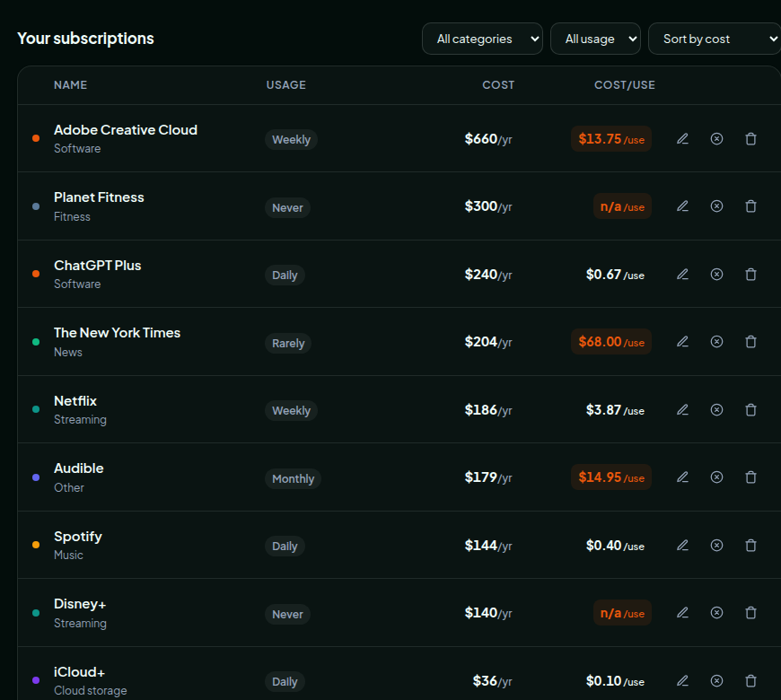Delete the Netflix subscription
The width and height of the screenshot is (781, 700).
750,410
